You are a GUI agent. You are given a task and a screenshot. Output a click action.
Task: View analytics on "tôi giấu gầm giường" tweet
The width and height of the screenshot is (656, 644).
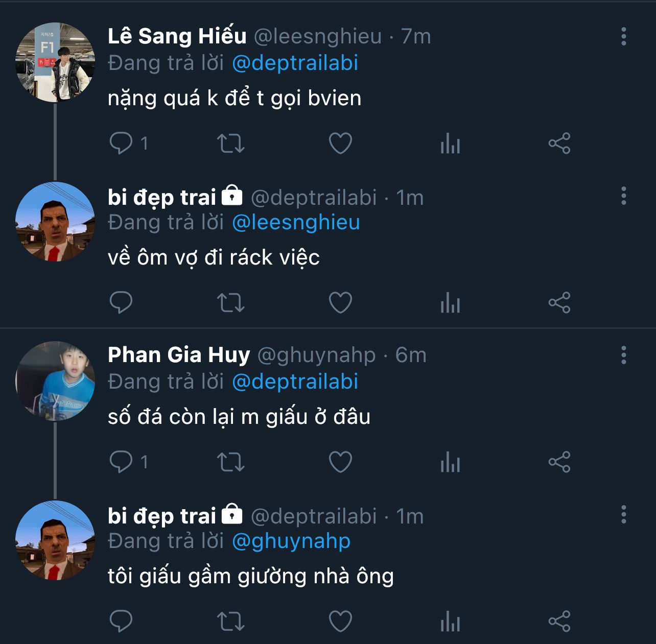(450, 622)
